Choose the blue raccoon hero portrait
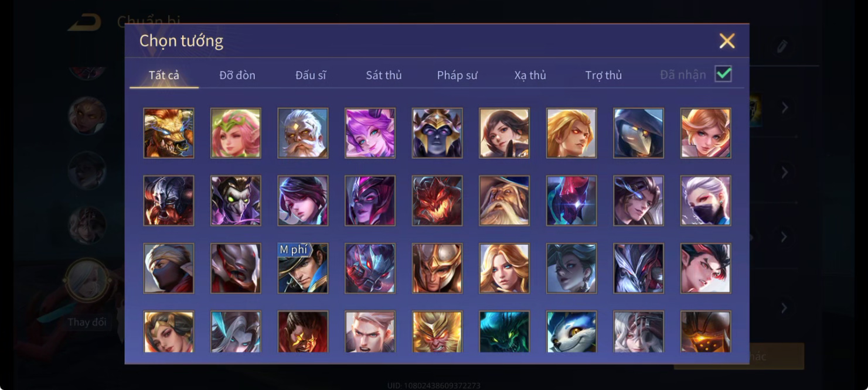 click(x=571, y=331)
